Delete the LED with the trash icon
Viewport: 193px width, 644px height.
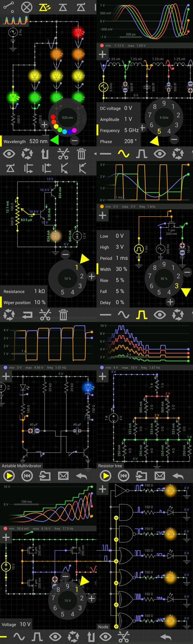point(81,155)
